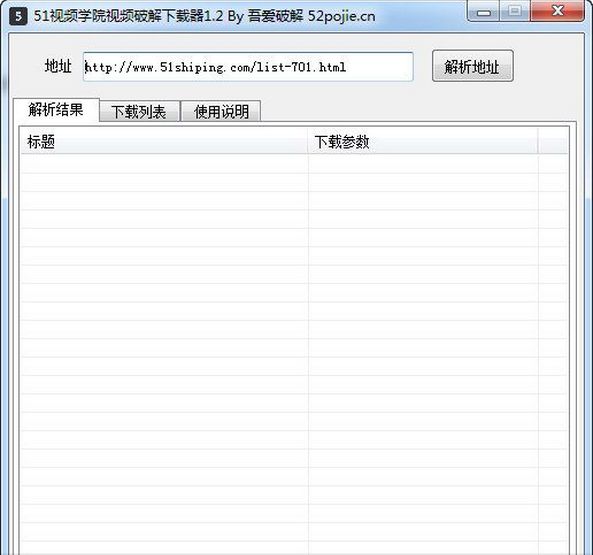Viewport: 593px width, 555px height.
Task: Click the 下载参数 column header
Action: tap(423, 141)
